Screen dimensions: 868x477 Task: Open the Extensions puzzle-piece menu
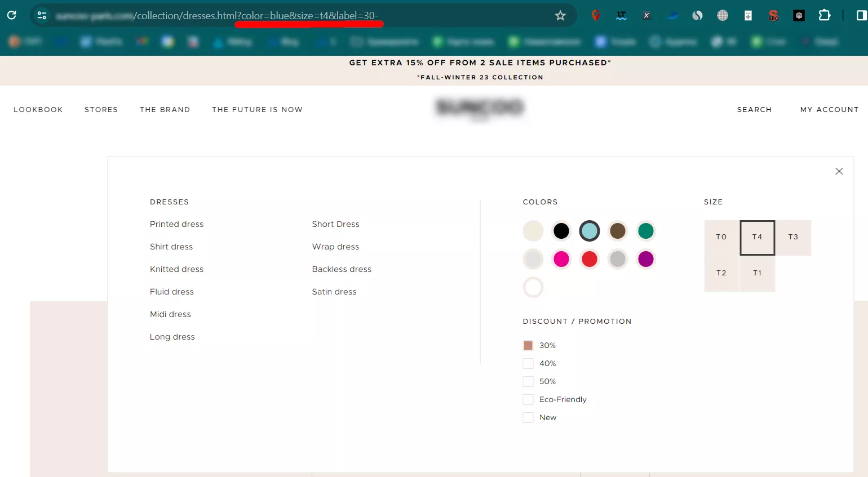825,15
